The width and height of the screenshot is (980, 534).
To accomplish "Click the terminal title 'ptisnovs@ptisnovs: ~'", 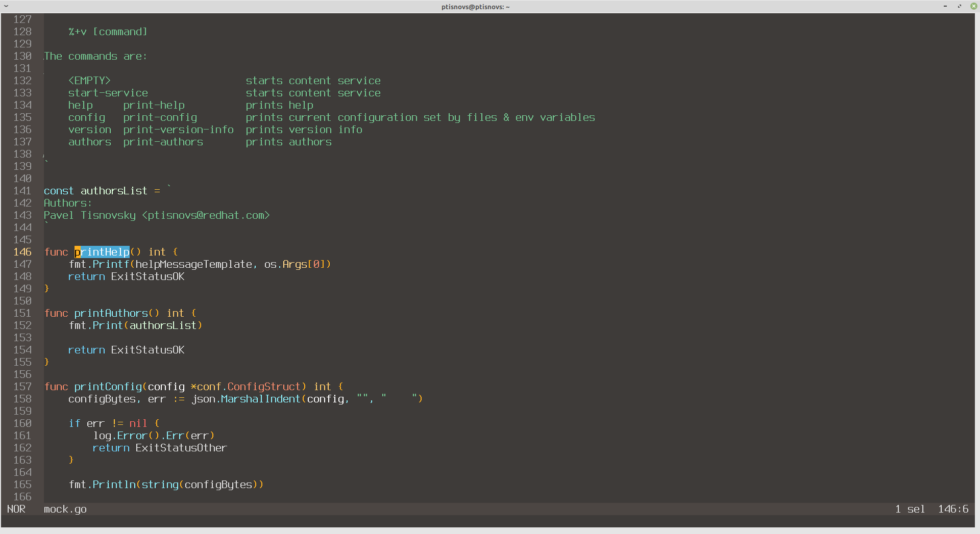I will (475, 7).
